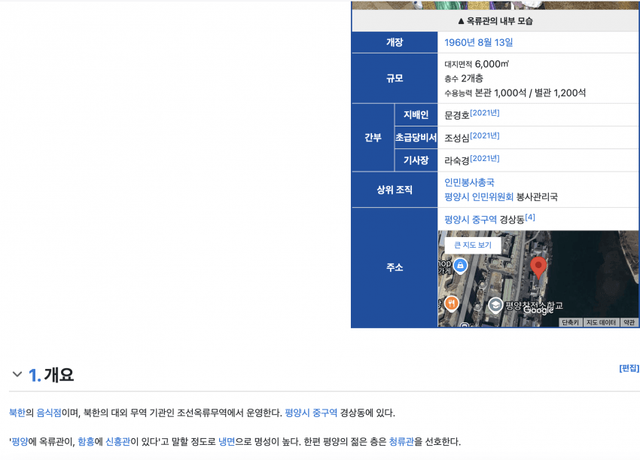Viewport: 640px width, 460px height.
Task: Click the orange restaurant marker on map
Action: 451,302
